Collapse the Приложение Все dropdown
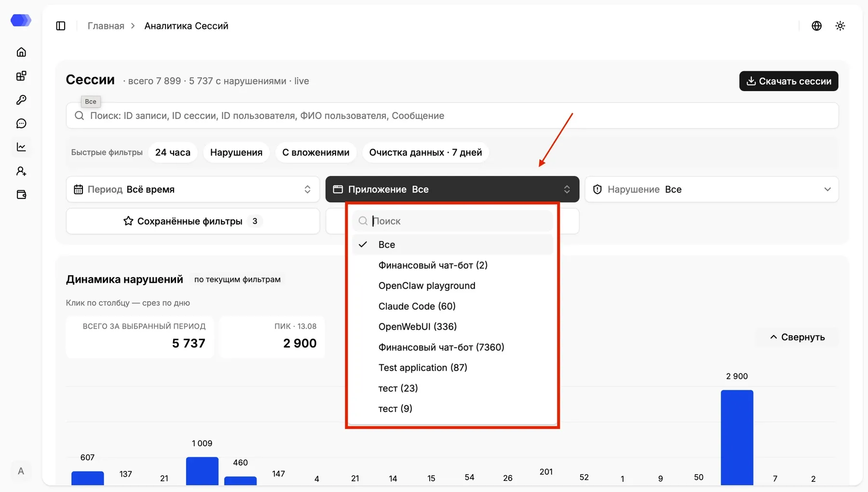The image size is (868, 492). tap(452, 189)
